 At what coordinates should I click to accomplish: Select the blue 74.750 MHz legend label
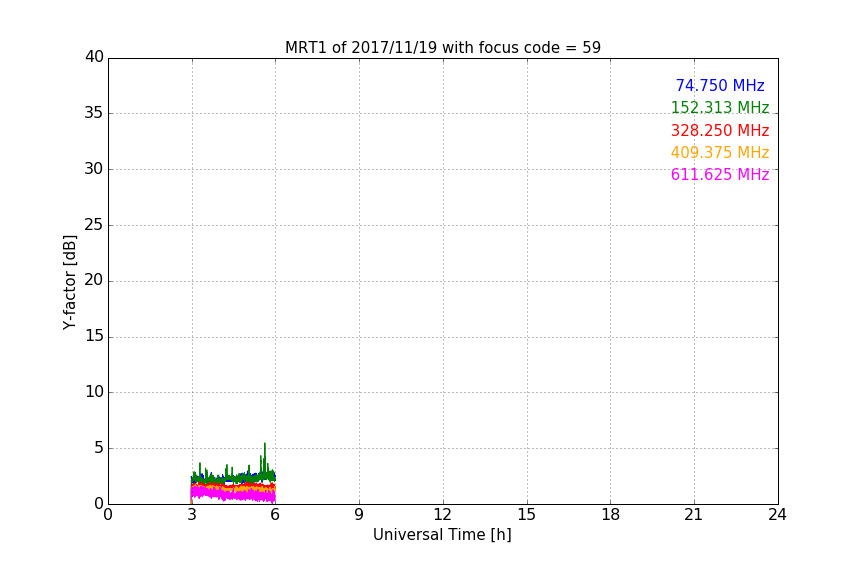pos(720,85)
